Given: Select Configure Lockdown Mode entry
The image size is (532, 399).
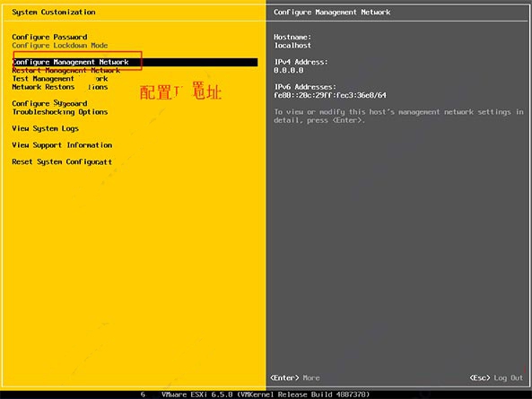Looking at the screenshot, I should pyautogui.click(x=60, y=46).
